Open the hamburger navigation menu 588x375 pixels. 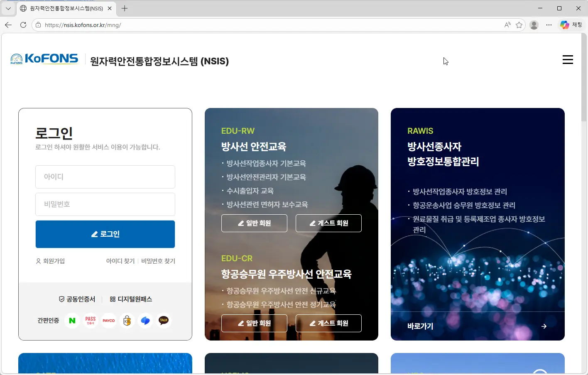pos(568,59)
